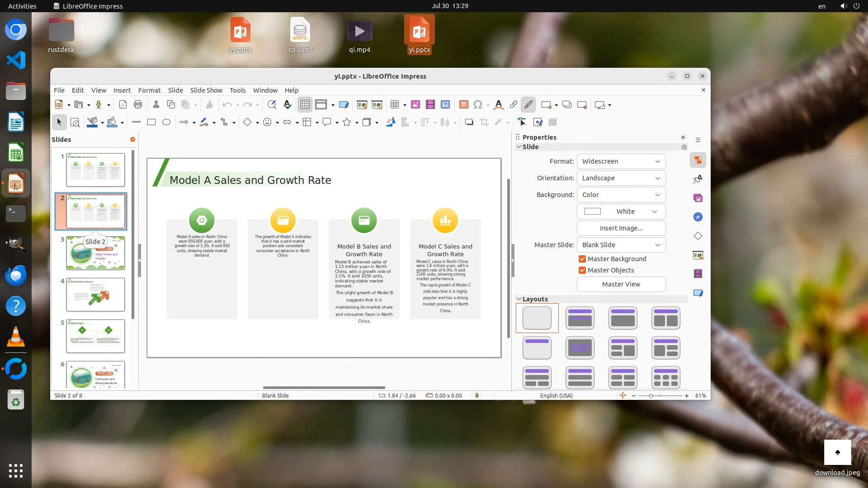Open the Master Slide dropdown showing Blank Slide
Image resolution: width=868 pixels, height=488 pixels.
point(621,245)
